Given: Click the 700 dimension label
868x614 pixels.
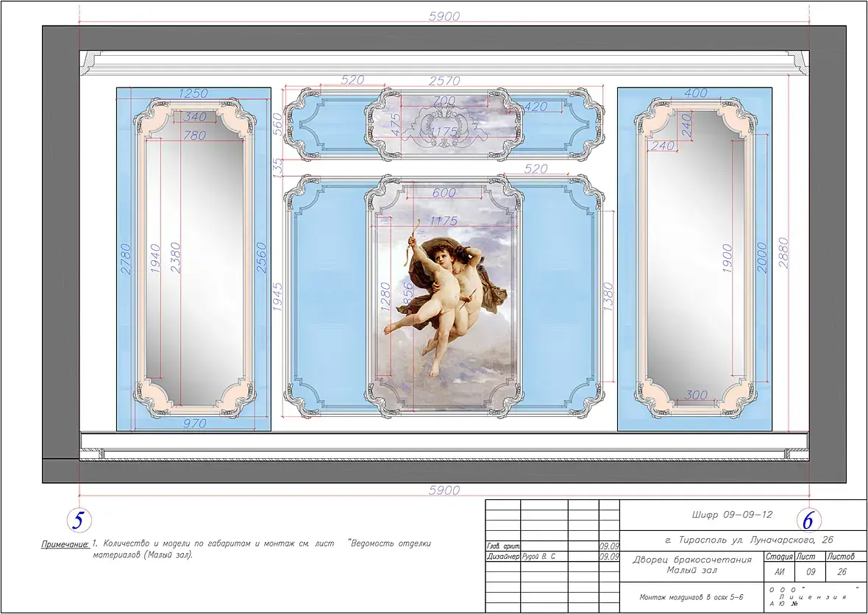Looking at the screenshot, I should pos(444,101).
